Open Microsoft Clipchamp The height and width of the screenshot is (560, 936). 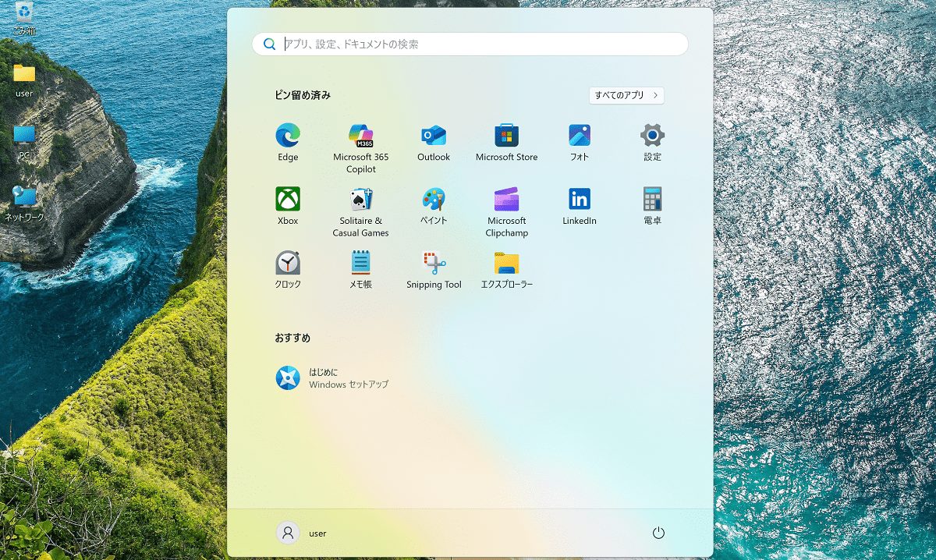[x=507, y=212]
